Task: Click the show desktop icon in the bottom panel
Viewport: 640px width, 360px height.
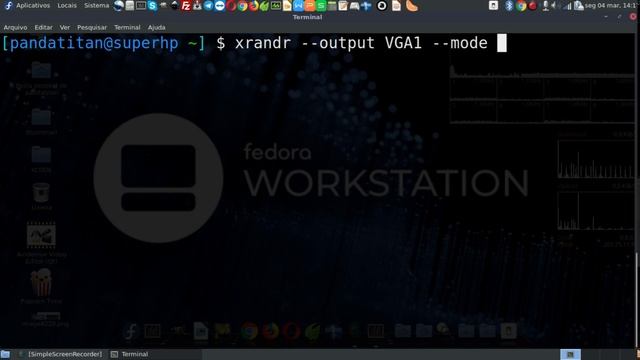Action: tap(5, 354)
